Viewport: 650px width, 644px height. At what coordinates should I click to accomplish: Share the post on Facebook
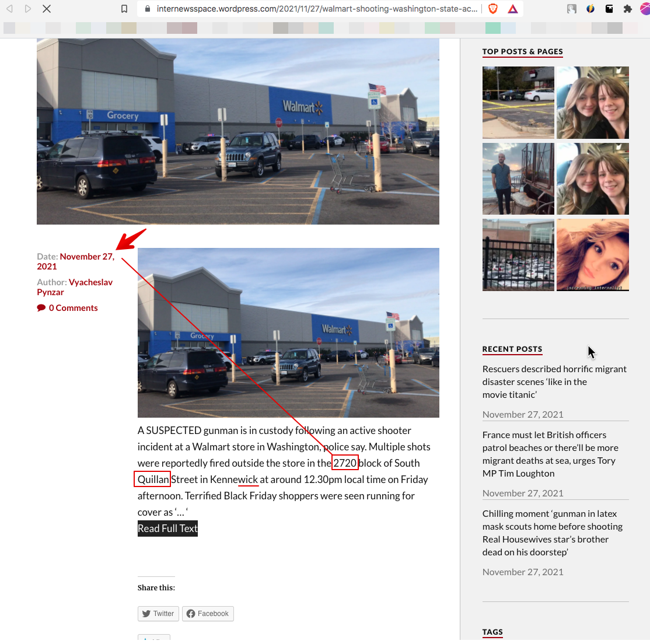coord(208,614)
